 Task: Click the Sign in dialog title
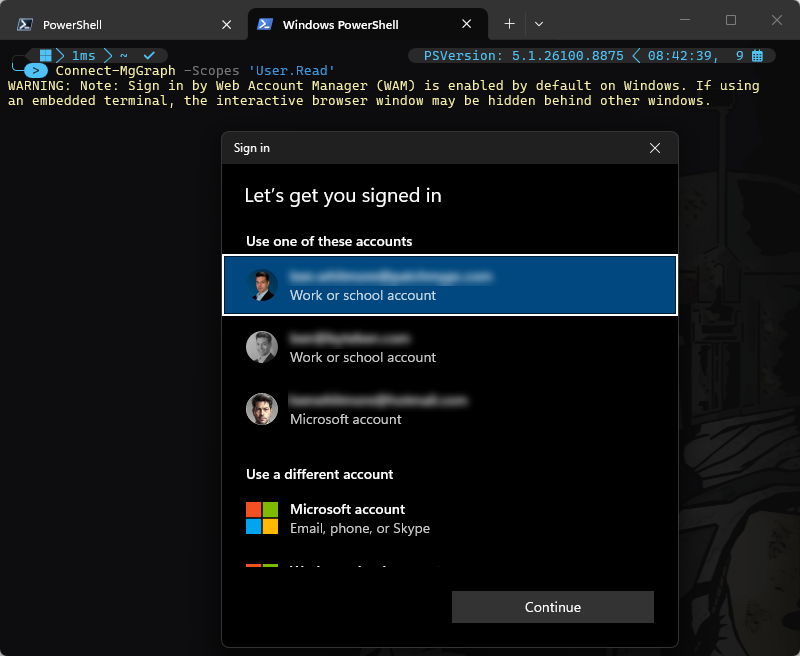(x=252, y=148)
